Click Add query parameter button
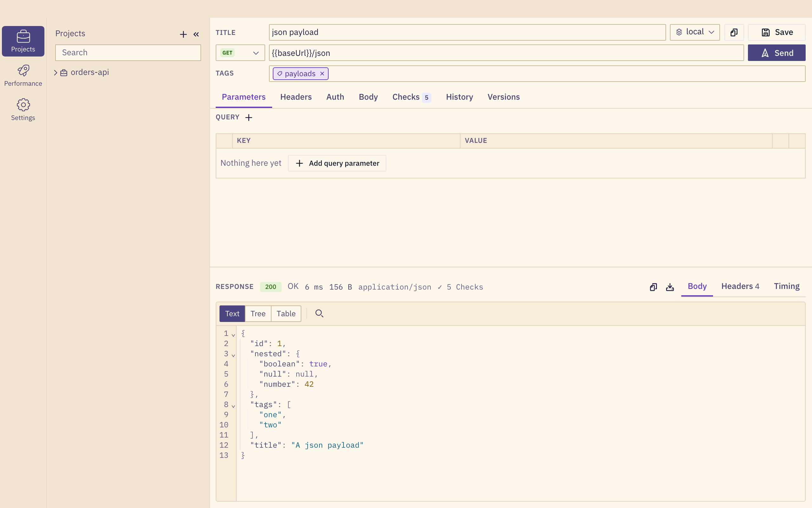The image size is (812, 508). (337, 163)
